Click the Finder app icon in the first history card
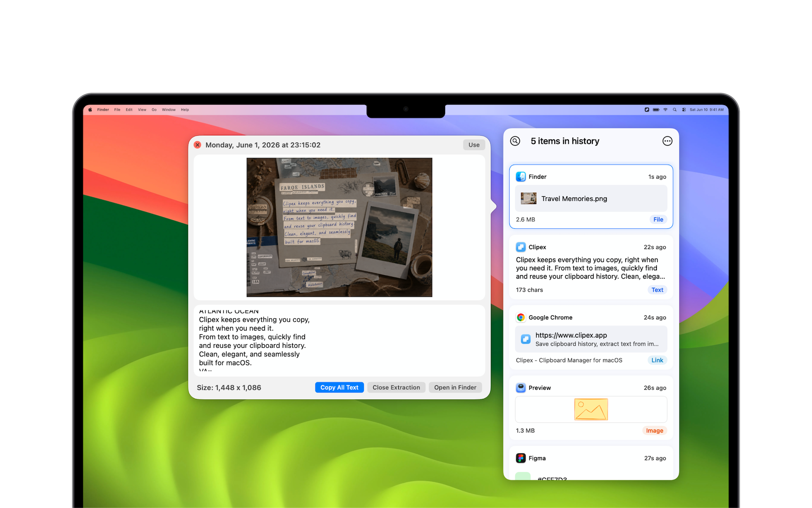The height and width of the screenshot is (508, 812). [x=521, y=176]
